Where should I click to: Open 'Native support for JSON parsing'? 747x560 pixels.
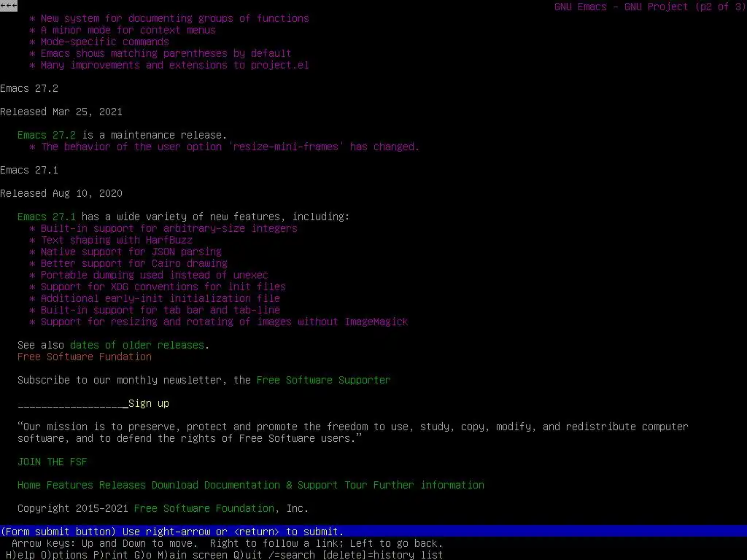(131, 252)
